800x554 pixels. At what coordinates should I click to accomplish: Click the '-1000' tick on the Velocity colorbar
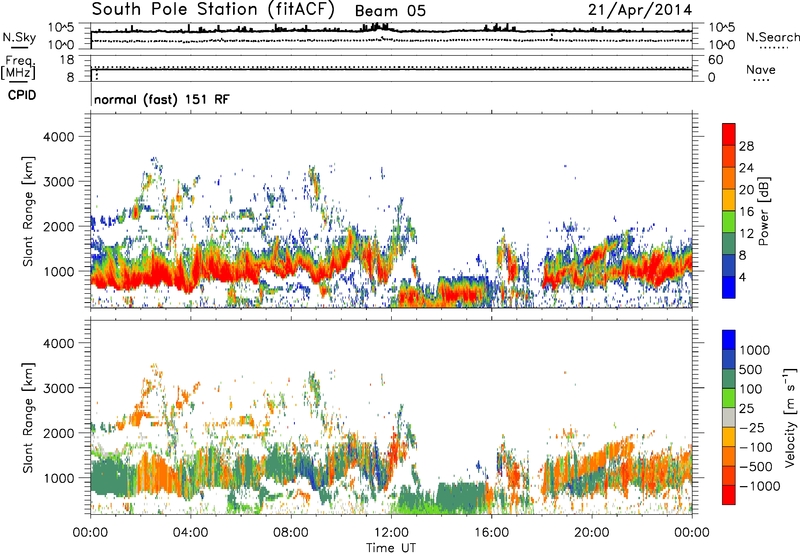pyautogui.click(x=759, y=486)
